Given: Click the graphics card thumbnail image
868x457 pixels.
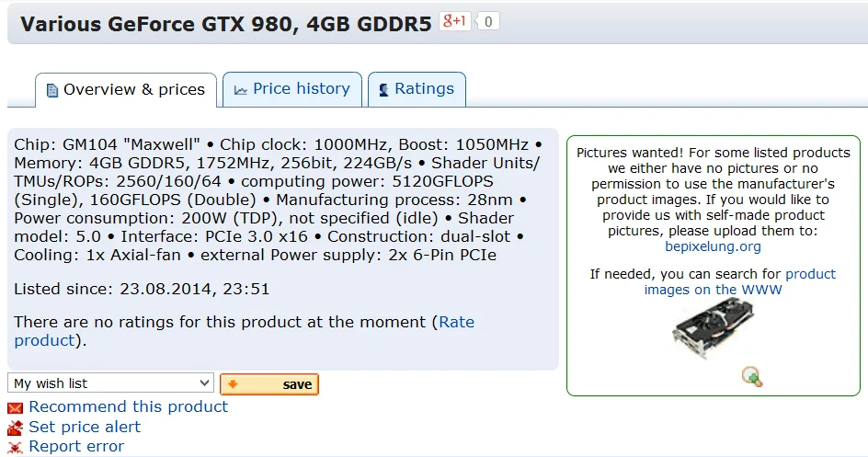Looking at the screenshot, I should pos(713,328).
